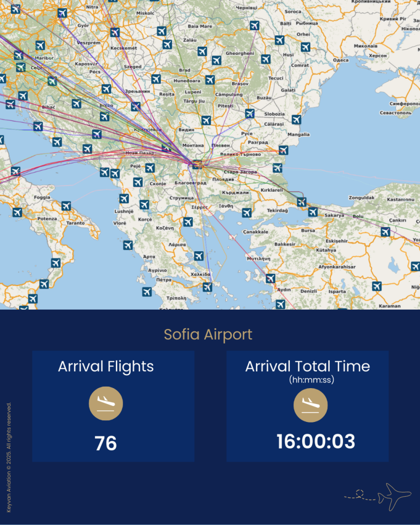Click the airport marker above Lushnjë

(x=124, y=198)
